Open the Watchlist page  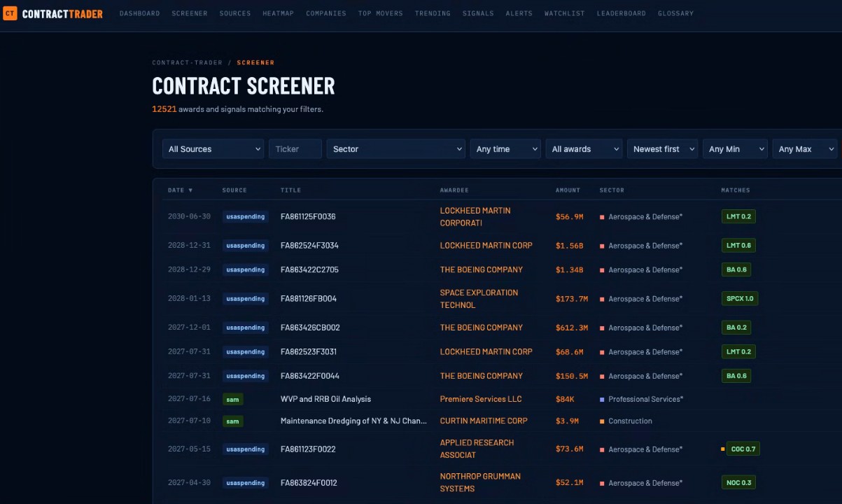click(564, 13)
